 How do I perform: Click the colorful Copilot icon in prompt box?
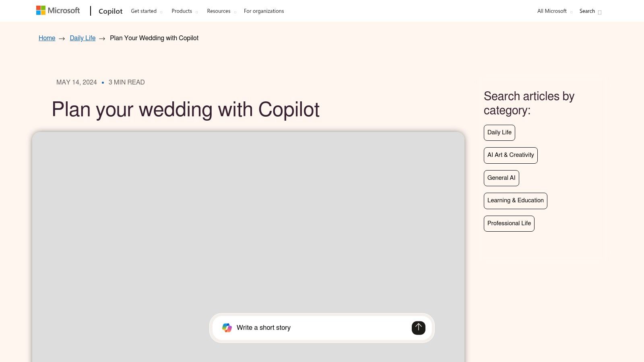(227, 328)
